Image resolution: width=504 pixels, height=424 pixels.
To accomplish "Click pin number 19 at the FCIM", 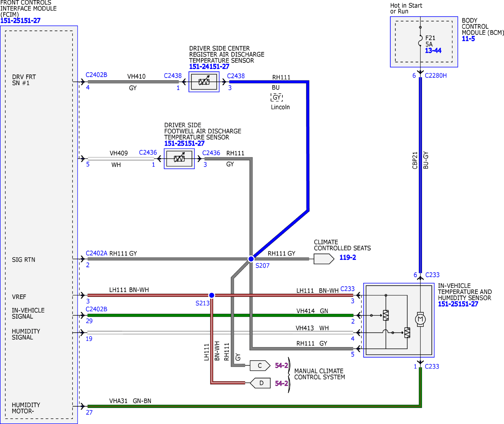I will [x=89, y=339].
